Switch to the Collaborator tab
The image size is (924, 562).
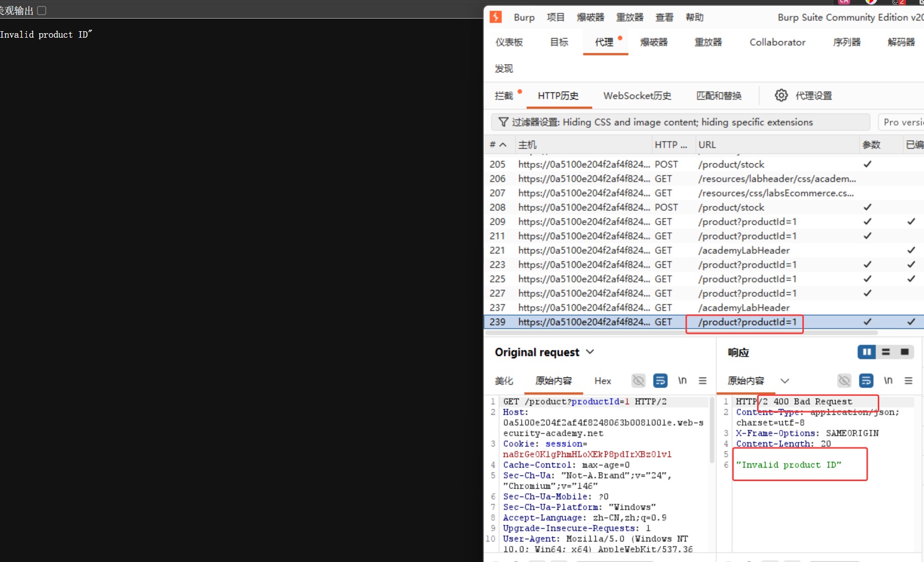coord(777,42)
